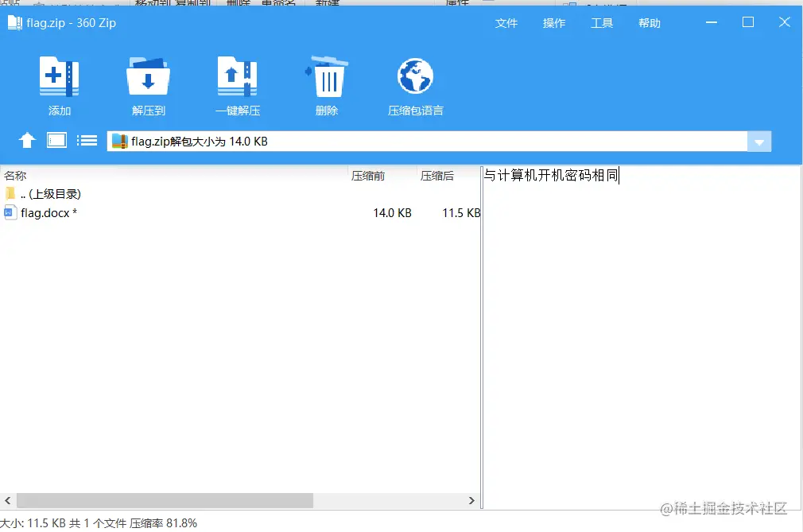
Task: Click the horizontal scrollbar left arrow
Action: click(8, 500)
